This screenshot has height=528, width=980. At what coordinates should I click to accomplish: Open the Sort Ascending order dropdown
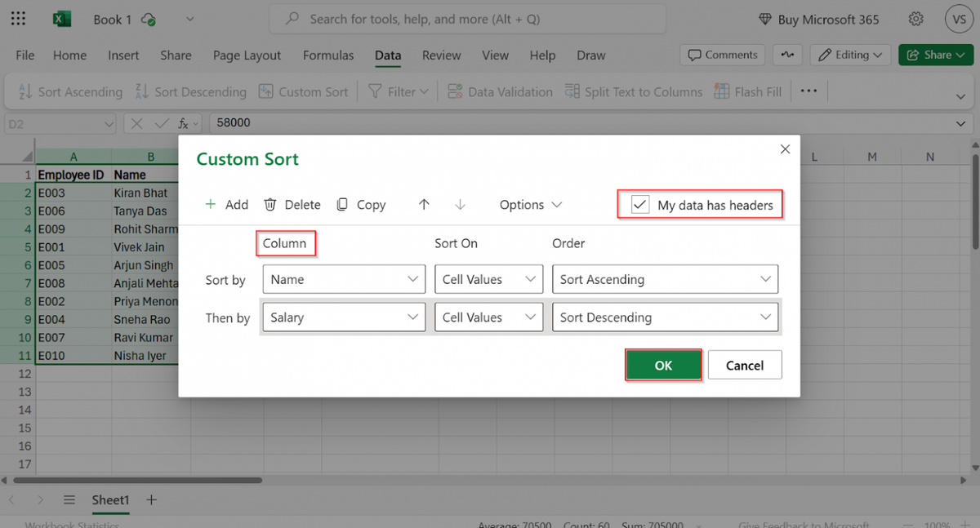[665, 279]
